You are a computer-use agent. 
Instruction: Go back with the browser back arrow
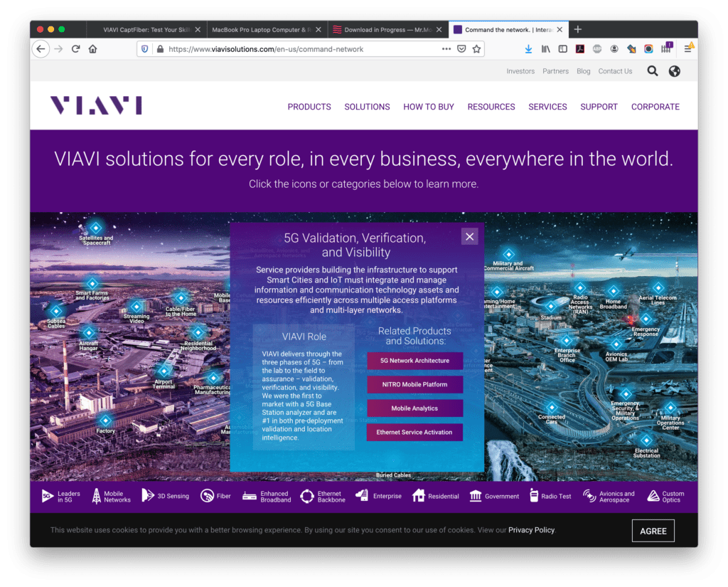pos(41,49)
